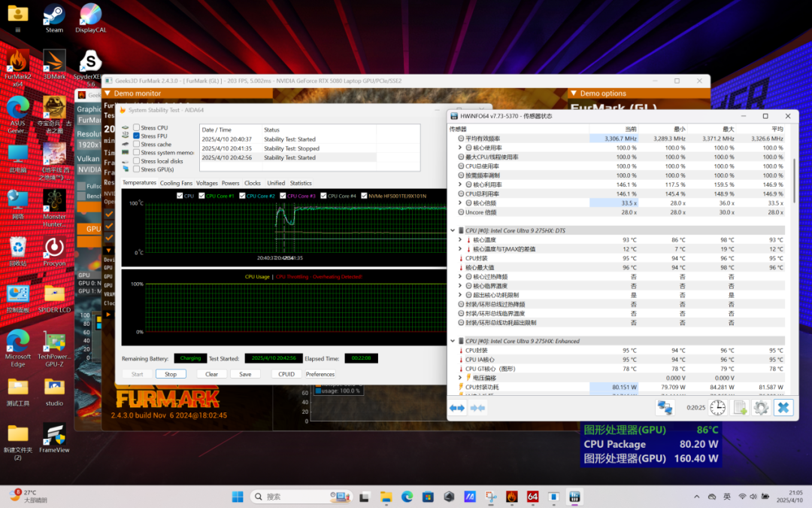Close sensors with the blue X icon

tap(783, 407)
